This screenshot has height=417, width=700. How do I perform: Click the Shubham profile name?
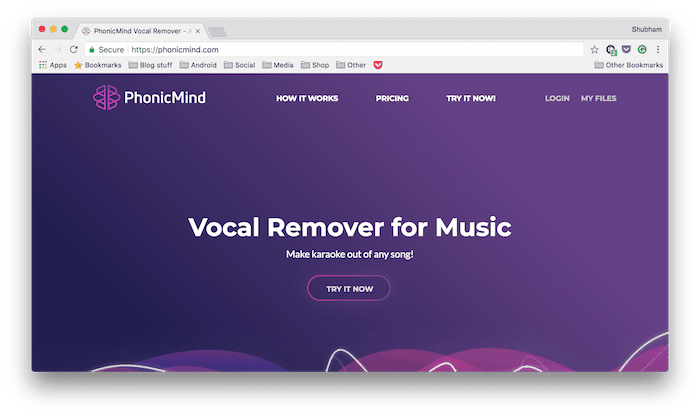pyautogui.click(x=646, y=29)
